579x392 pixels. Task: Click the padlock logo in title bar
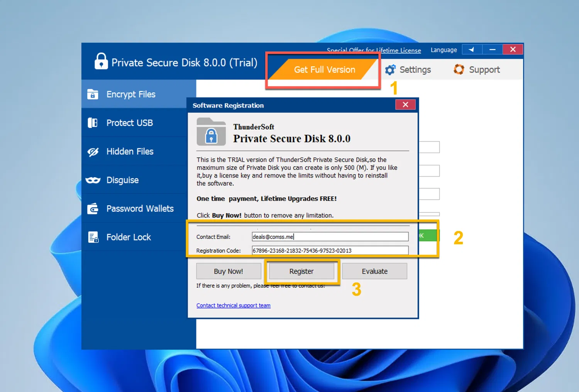pyautogui.click(x=101, y=61)
